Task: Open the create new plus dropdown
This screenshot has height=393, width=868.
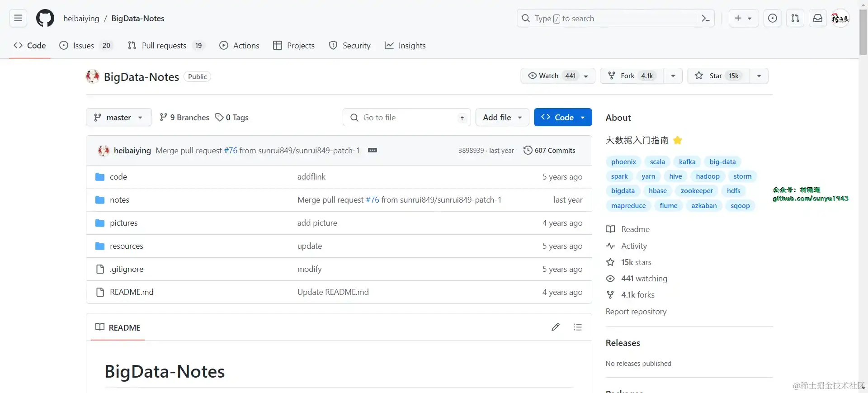Action: 743,19
